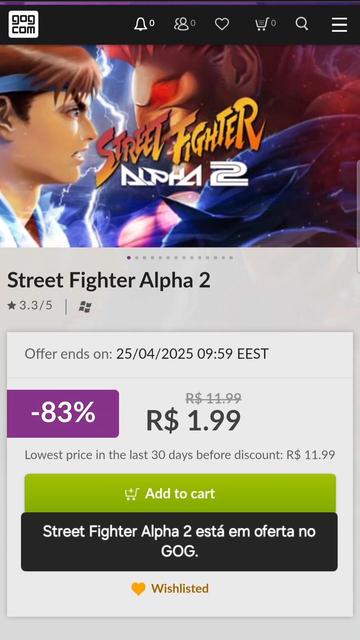The image size is (360, 640).
Task: Click the Street Fighter Alpha 2 banner image
Action: [x=180, y=146]
